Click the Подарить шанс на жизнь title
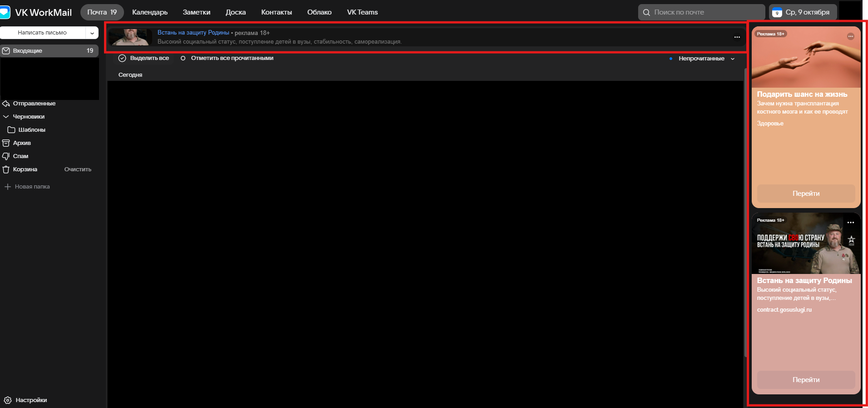Image resolution: width=868 pixels, height=408 pixels. click(802, 95)
